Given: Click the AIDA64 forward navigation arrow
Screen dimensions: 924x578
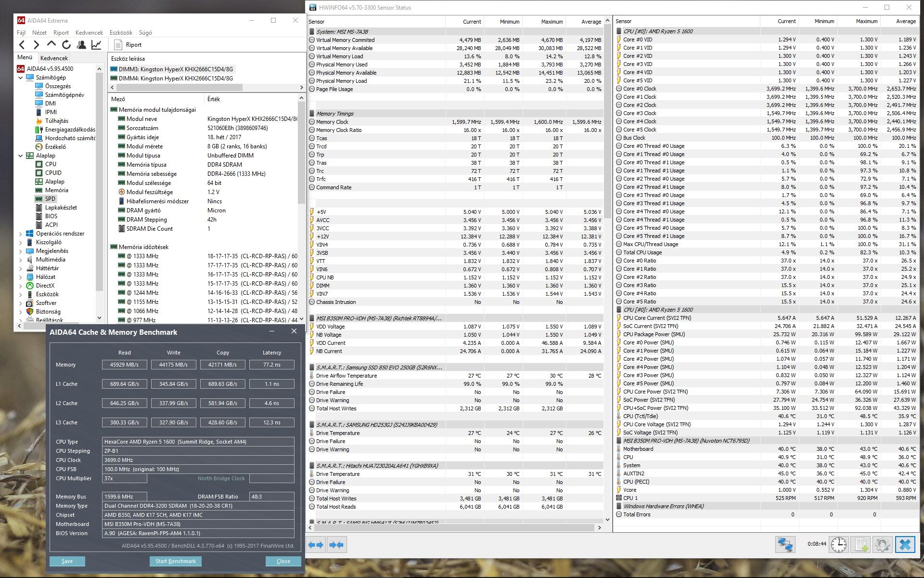Looking at the screenshot, I should tap(37, 45).
